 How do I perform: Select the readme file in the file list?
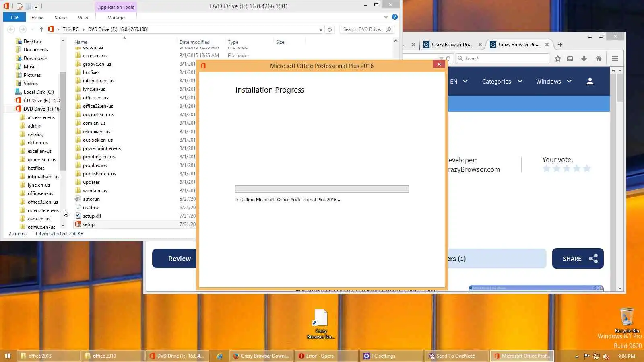click(91, 208)
